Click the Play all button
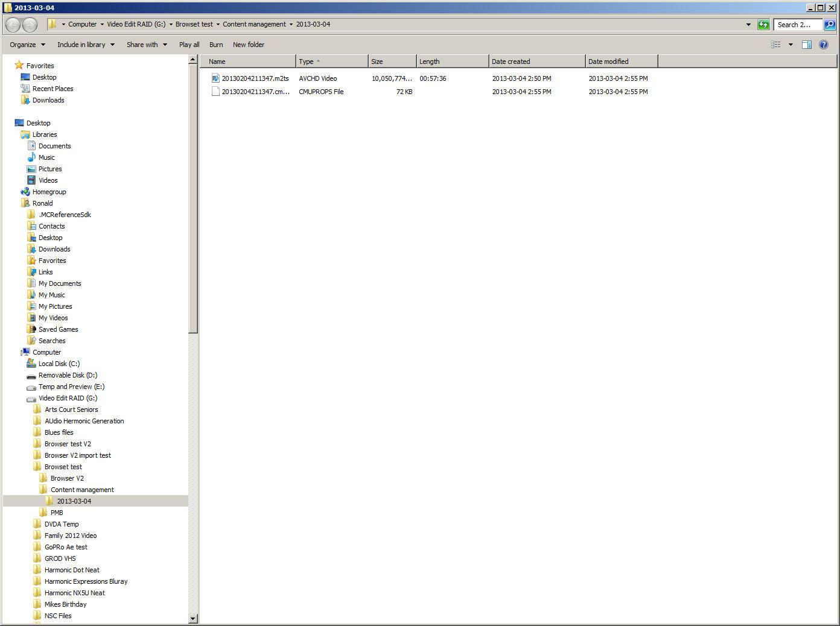 click(x=189, y=45)
